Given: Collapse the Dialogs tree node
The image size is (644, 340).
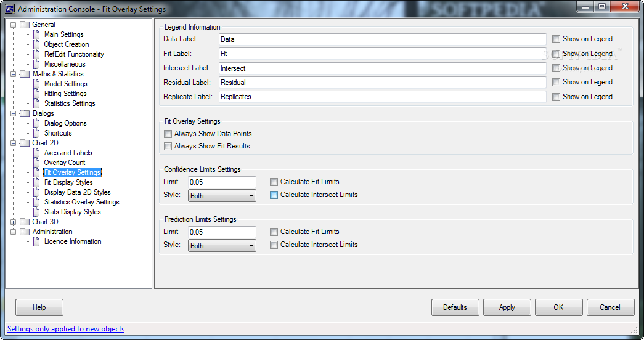Looking at the screenshot, I should (x=13, y=113).
